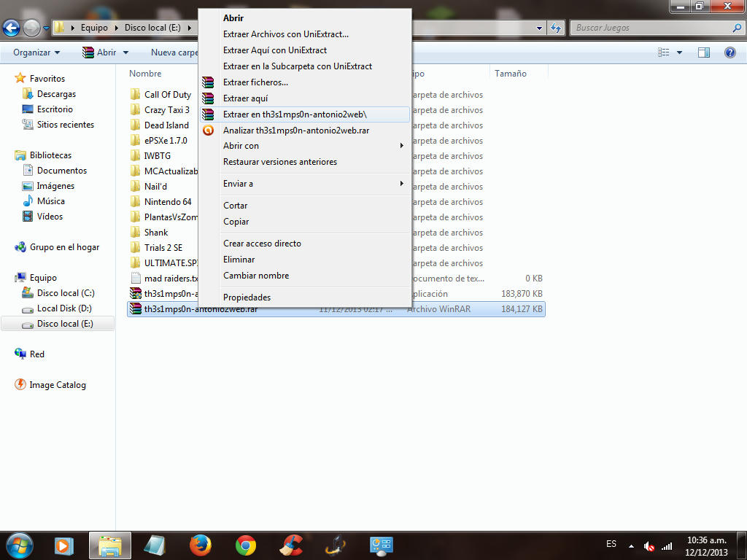Choose "Propiedades" from the context menu

click(247, 297)
